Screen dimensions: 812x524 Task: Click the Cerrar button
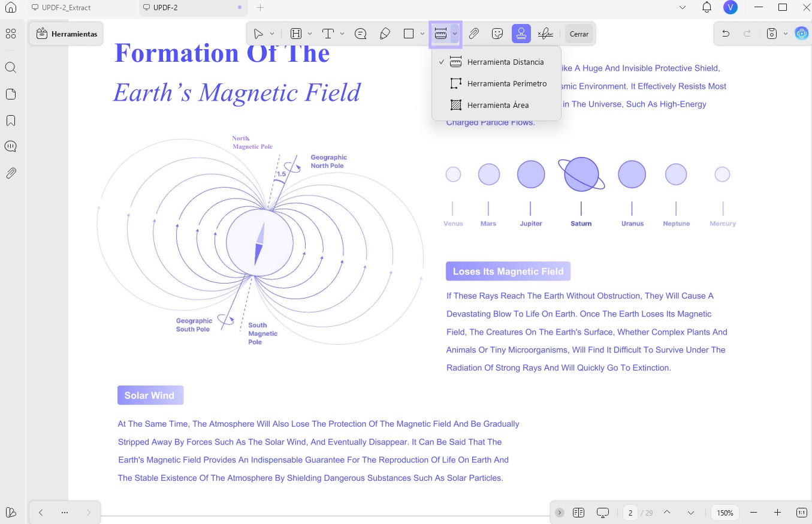click(579, 34)
